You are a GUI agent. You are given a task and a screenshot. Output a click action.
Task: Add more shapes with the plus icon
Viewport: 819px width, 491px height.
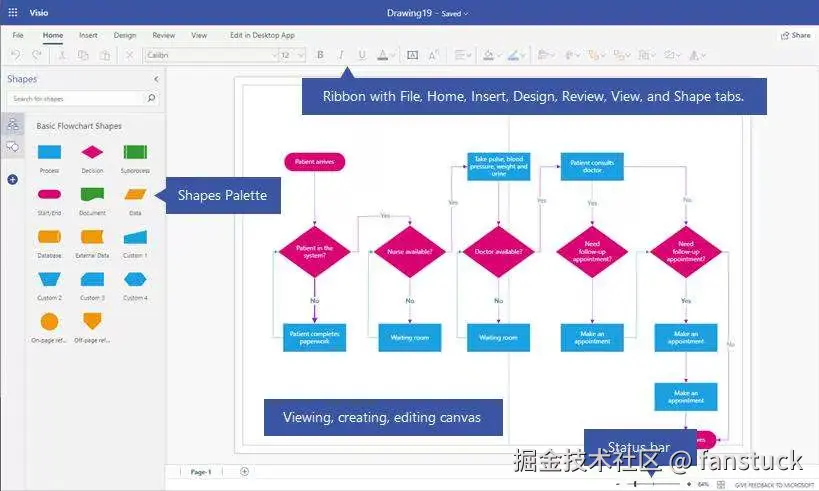coord(13,180)
